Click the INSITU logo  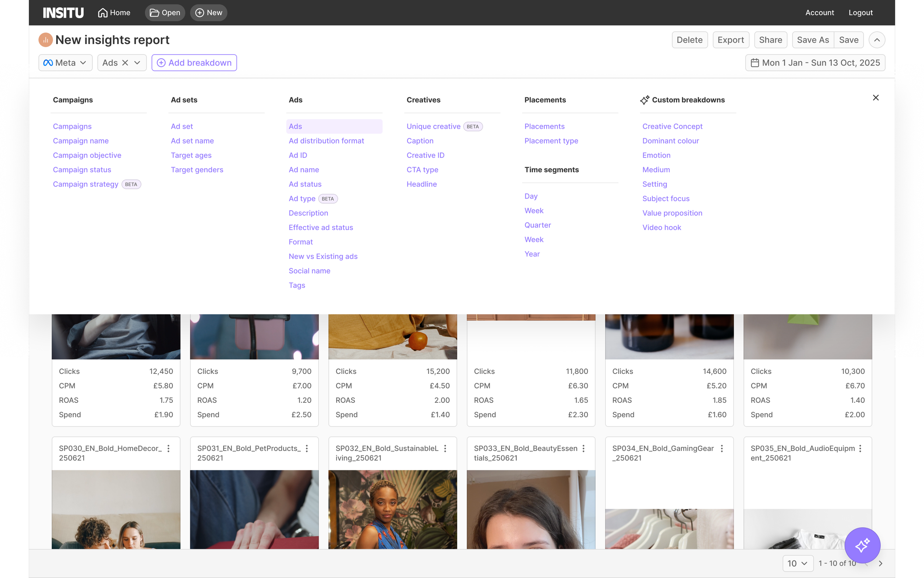pyautogui.click(x=63, y=13)
